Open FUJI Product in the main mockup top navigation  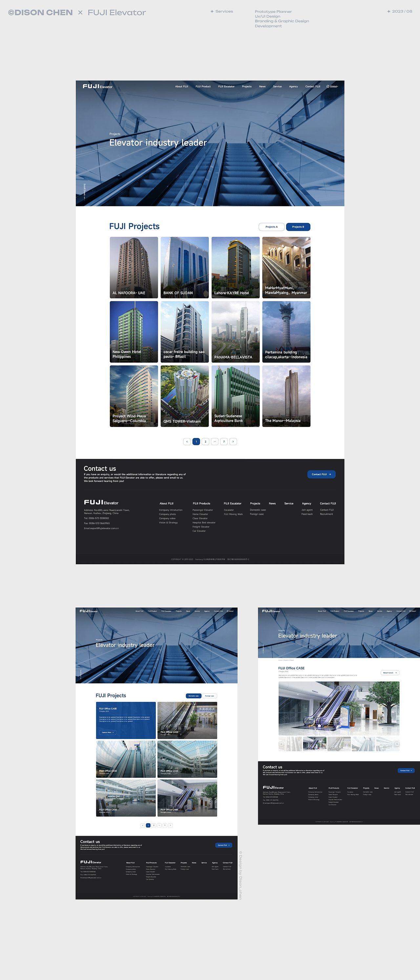coord(203,86)
